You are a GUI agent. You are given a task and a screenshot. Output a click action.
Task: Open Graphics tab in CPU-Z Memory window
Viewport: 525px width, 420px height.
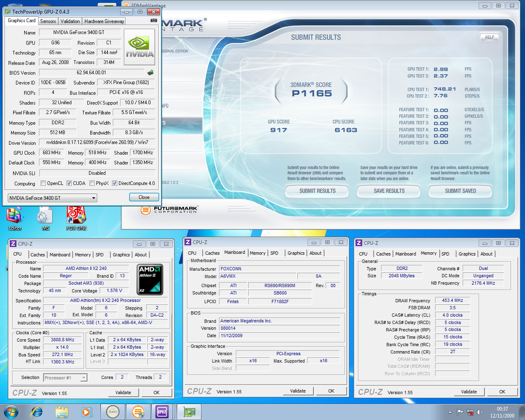pos(467,254)
